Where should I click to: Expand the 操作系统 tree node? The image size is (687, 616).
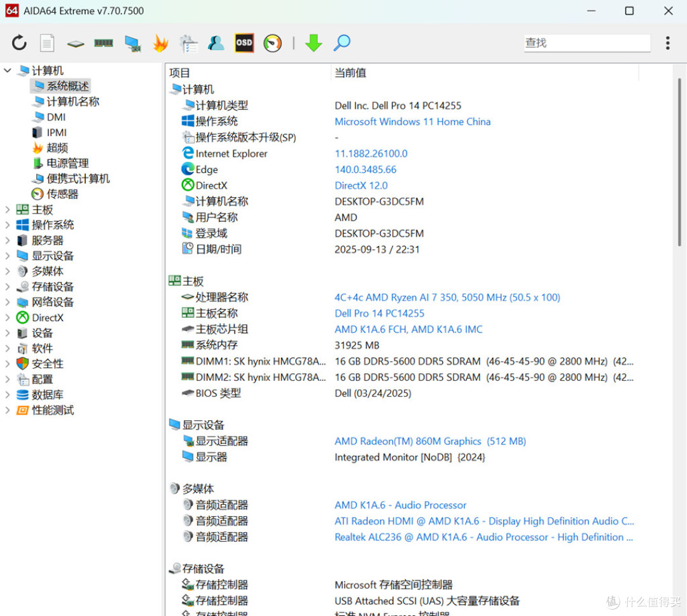coord(8,225)
